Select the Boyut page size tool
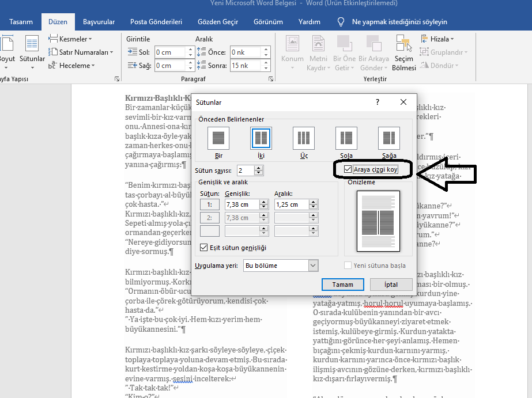The image size is (532, 398). click(x=7, y=52)
